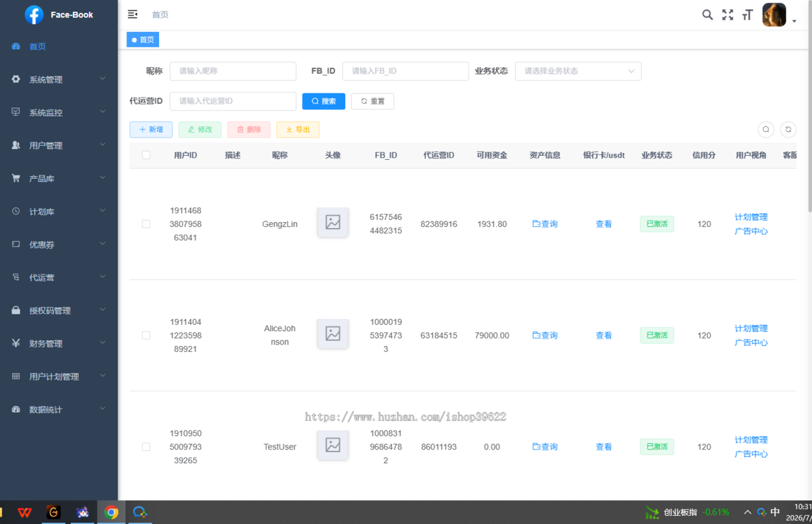The width and height of the screenshot is (812, 524).
Task: Click the 删除 delete button
Action: [249, 129]
